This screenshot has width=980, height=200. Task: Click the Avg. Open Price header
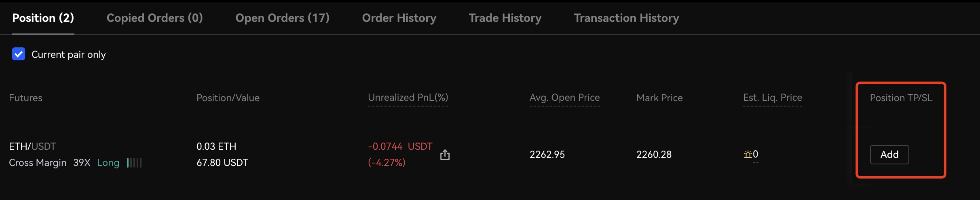click(x=564, y=98)
